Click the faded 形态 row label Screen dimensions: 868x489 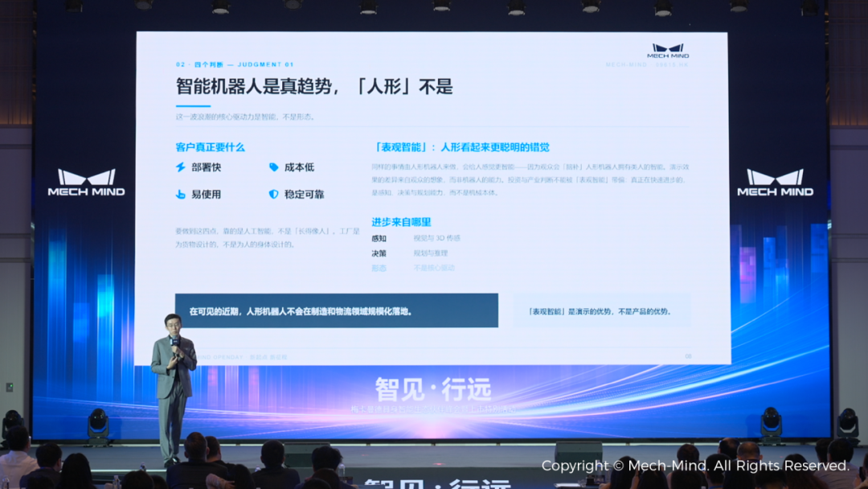(379, 268)
